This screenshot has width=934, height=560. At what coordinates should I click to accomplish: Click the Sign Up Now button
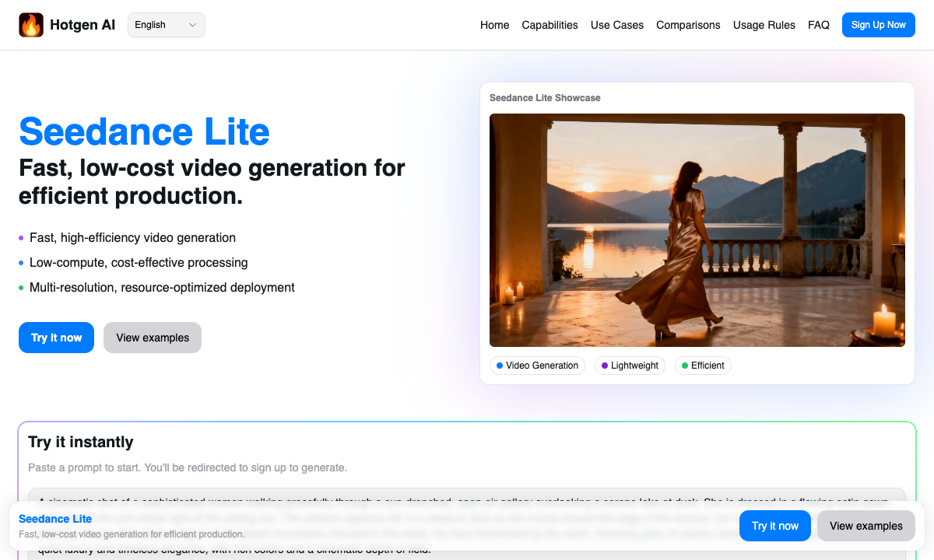click(878, 24)
